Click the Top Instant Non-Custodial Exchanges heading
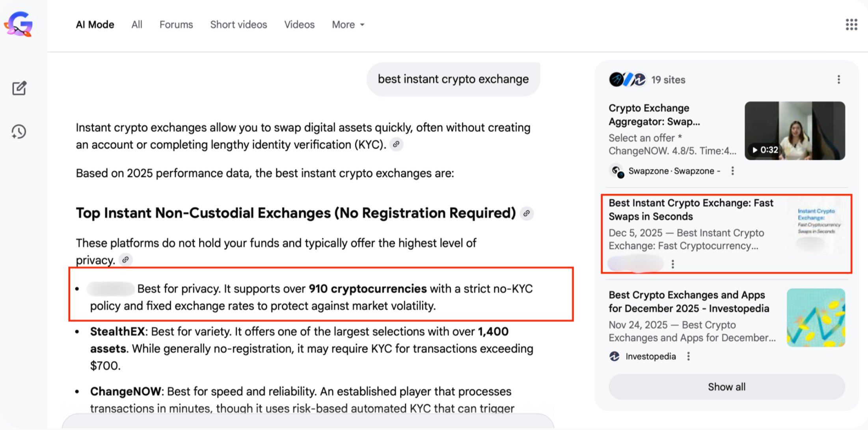This screenshot has height=430, width=868. 296,213
